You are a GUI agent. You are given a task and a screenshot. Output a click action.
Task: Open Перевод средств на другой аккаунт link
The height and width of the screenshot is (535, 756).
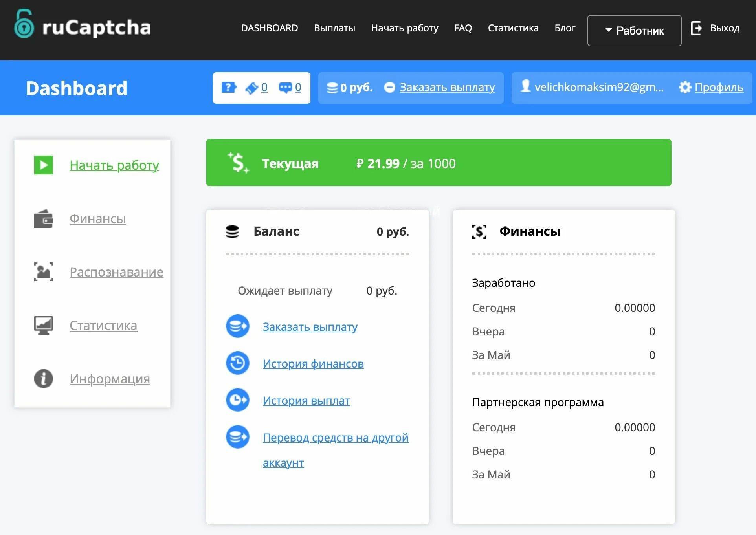coord(335,438)
